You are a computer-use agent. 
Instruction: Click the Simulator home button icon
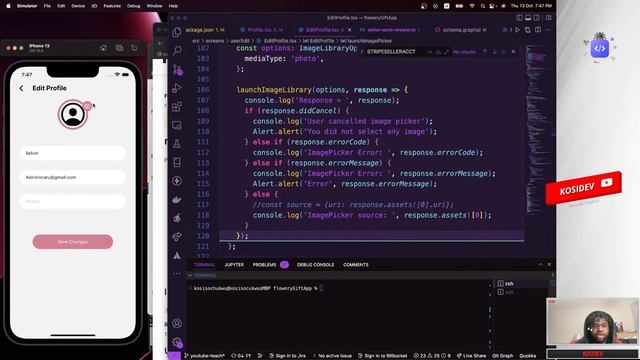(x=103, y=48)
